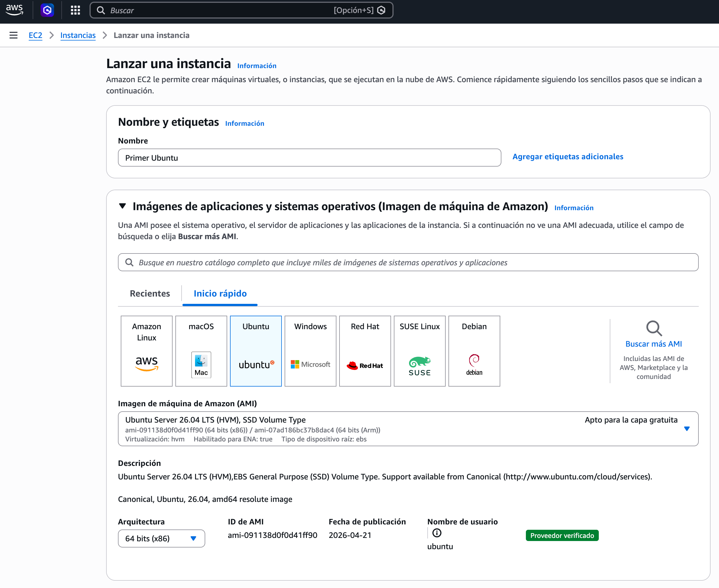Open the AMI selection dropdown
719x588 pixels.
pyautogui.click(x=408, y=429)
